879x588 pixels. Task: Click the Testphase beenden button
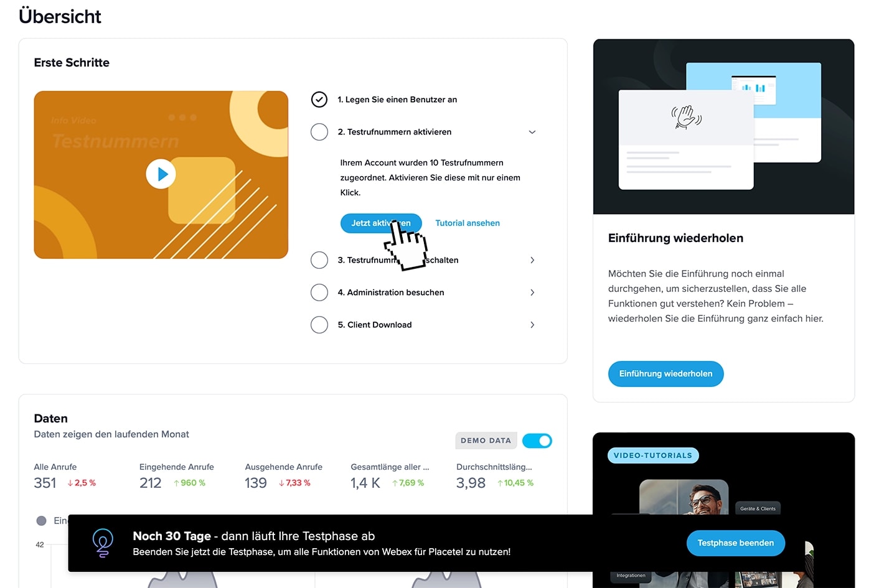point(736,543)
